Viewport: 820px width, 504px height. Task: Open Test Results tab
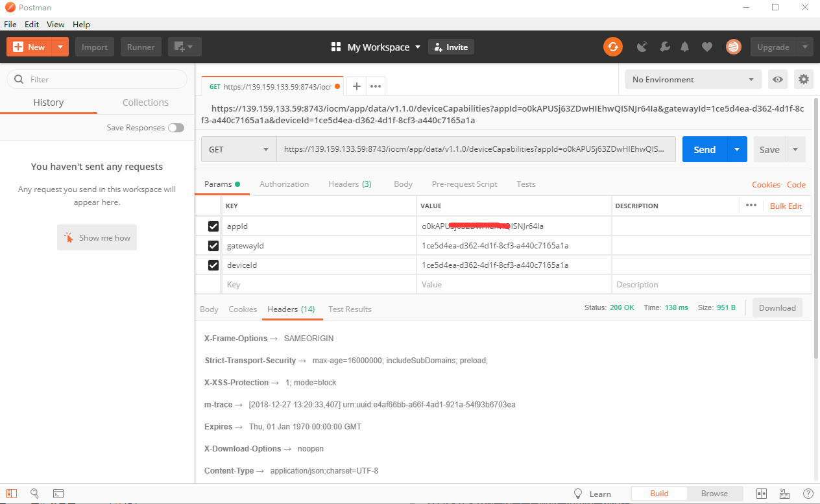[x=350, y=309]
